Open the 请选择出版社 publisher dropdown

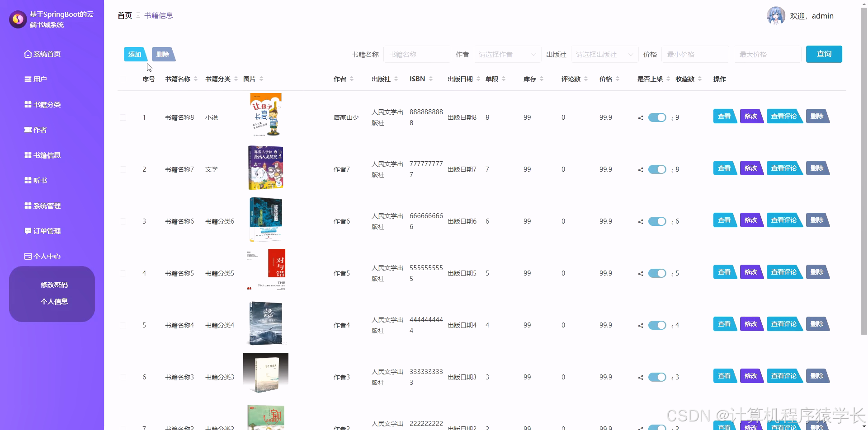[x=604, y=54]
